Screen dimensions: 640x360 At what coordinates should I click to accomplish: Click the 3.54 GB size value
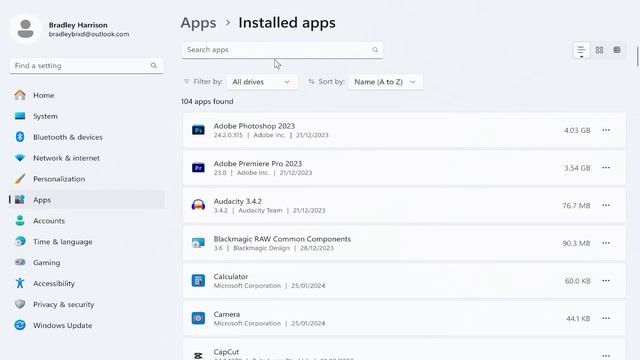(x=577, y=168)
